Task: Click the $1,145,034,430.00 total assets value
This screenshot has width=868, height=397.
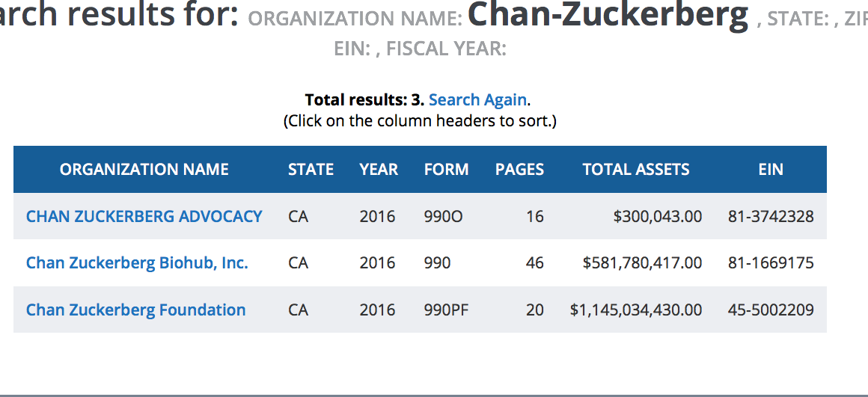Action: (x=636, y=310)
